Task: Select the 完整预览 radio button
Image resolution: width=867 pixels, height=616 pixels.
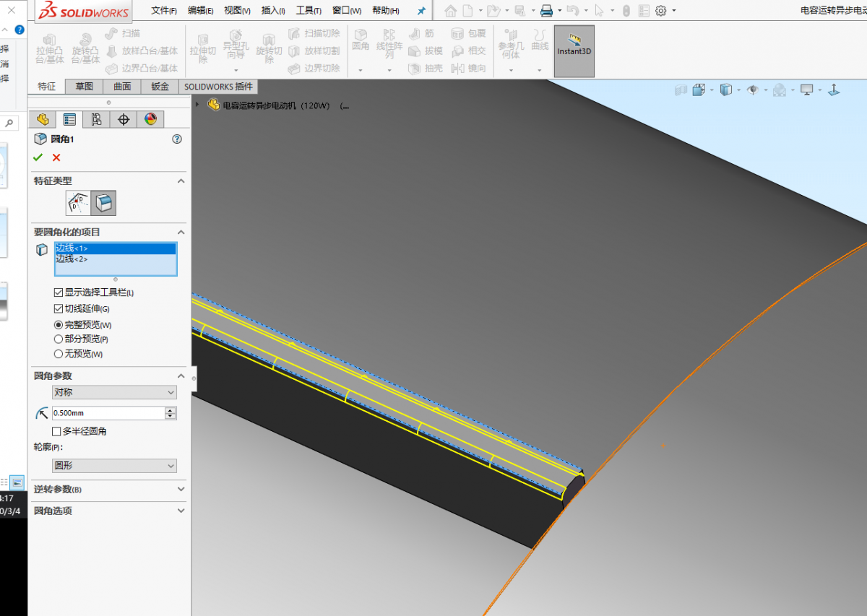Action: pyautogui.click(x=59, y=325)
